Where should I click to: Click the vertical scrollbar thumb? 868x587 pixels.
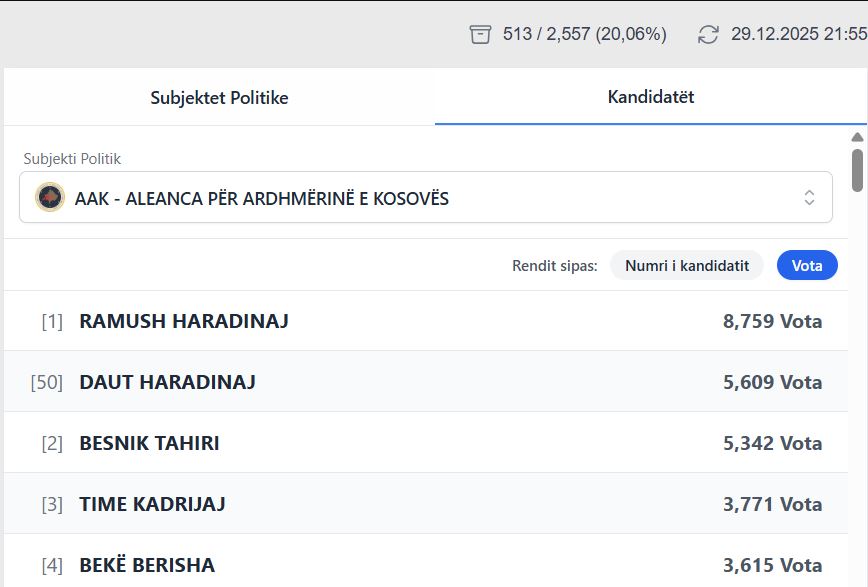(x=857, y=169)
